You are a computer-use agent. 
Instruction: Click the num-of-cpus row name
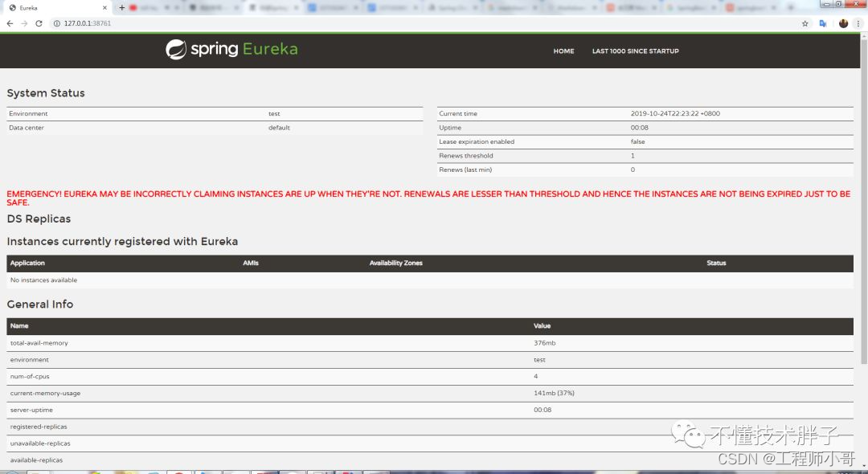tap(30, 376)
